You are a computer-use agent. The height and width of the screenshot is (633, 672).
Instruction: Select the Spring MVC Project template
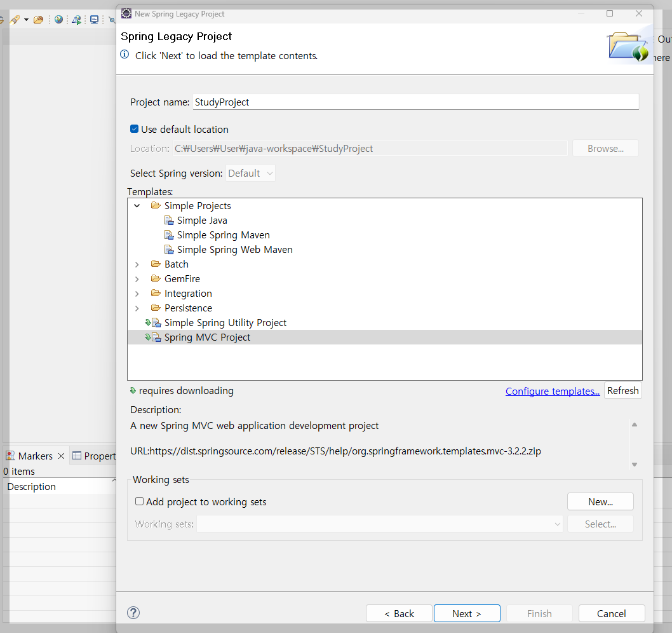point(207,337)
